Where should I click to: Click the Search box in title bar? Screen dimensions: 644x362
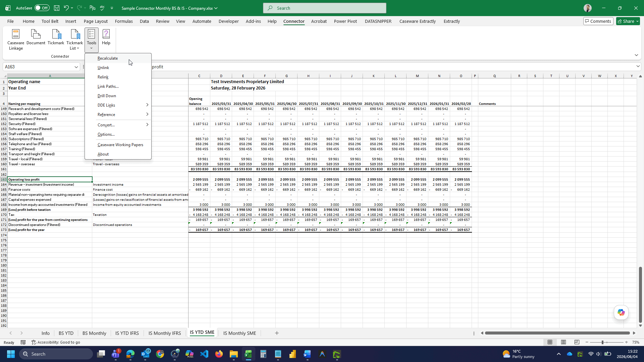tap(324, 8)
